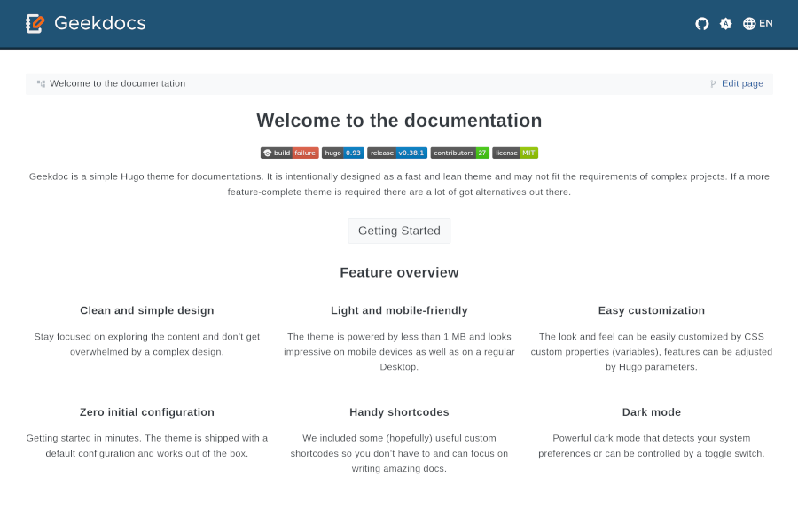Image resolution: width=798 pixels, height=532 pixels.
Task: Open the Edit page link
Action: click(x=742, y=84)
